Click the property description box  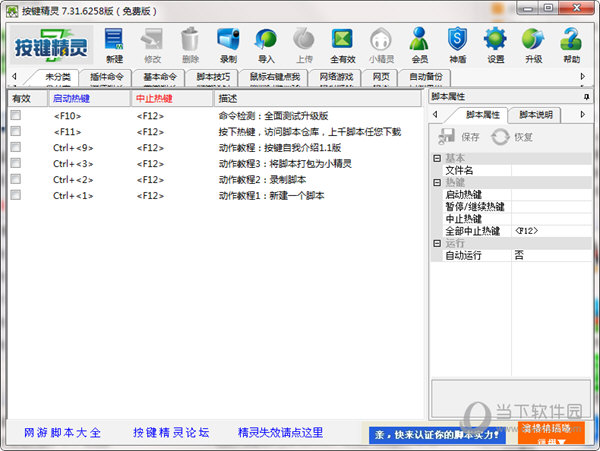pyautogui.click(x=511, y=398)
